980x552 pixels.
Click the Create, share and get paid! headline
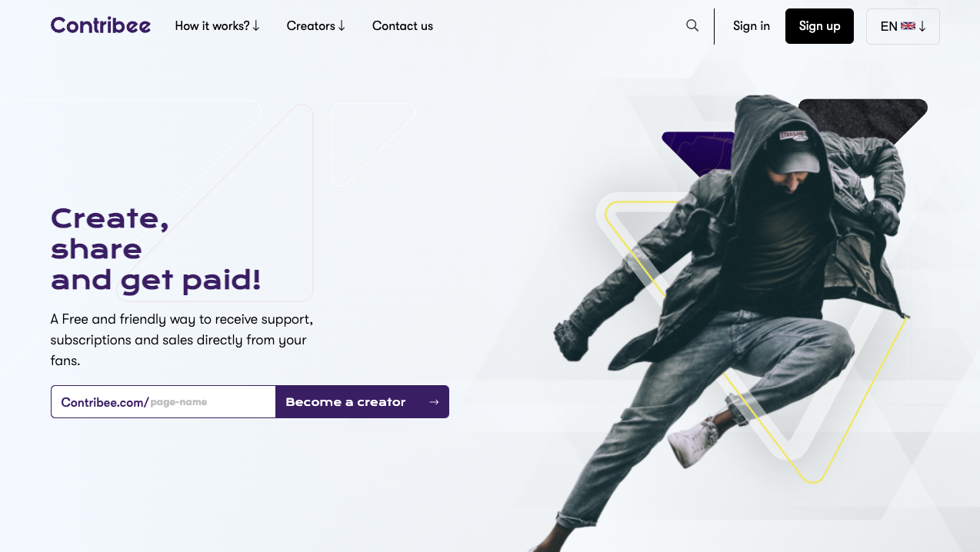156,249
